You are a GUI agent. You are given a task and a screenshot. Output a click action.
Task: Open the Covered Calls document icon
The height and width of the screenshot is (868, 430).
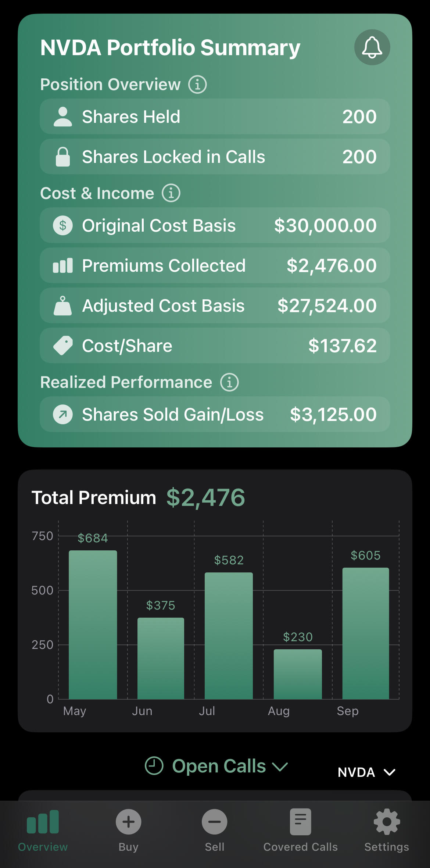point(300,822)
